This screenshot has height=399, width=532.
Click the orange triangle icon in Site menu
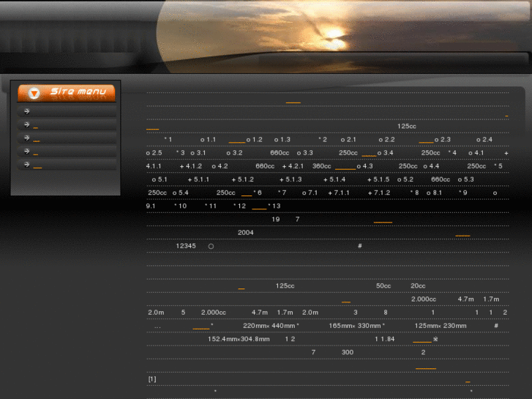click(x=34, y=93)
